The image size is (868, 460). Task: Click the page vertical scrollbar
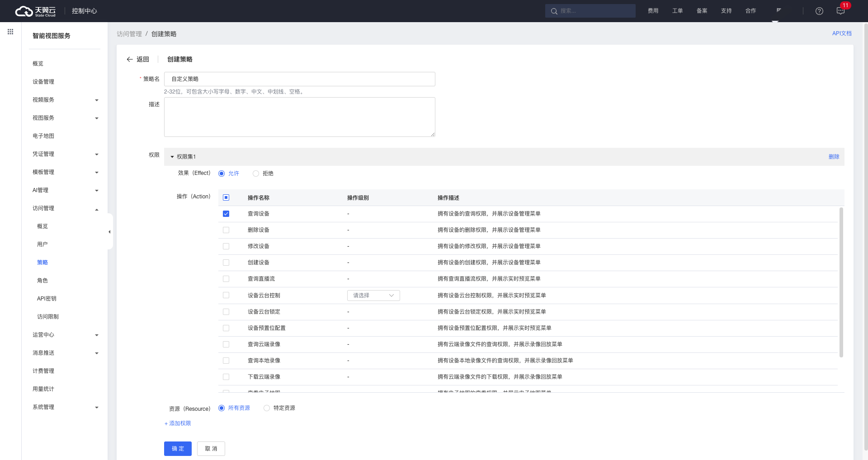(x=866, y=237)
